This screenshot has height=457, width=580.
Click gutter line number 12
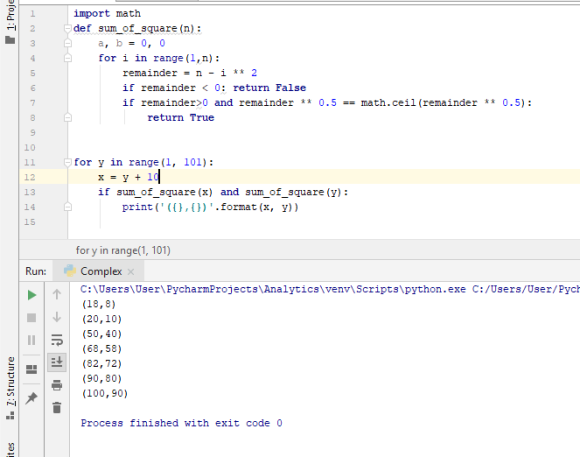pos(30,177)
